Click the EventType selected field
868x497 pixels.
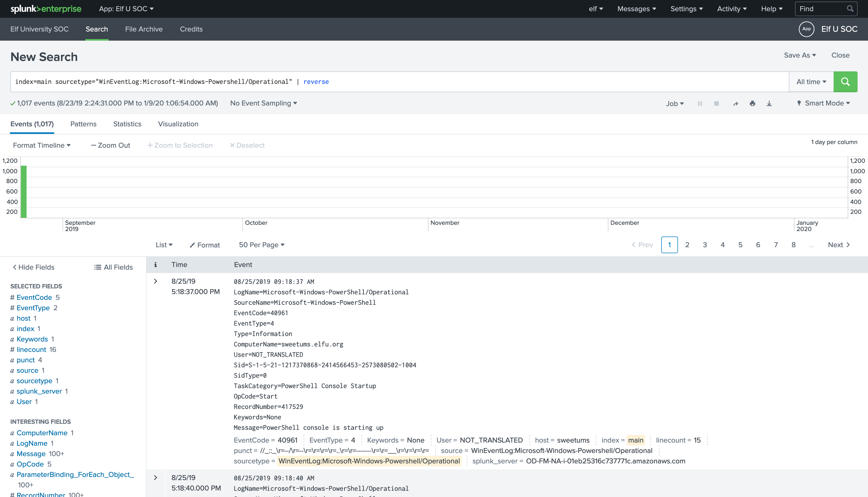coord(33,308)
